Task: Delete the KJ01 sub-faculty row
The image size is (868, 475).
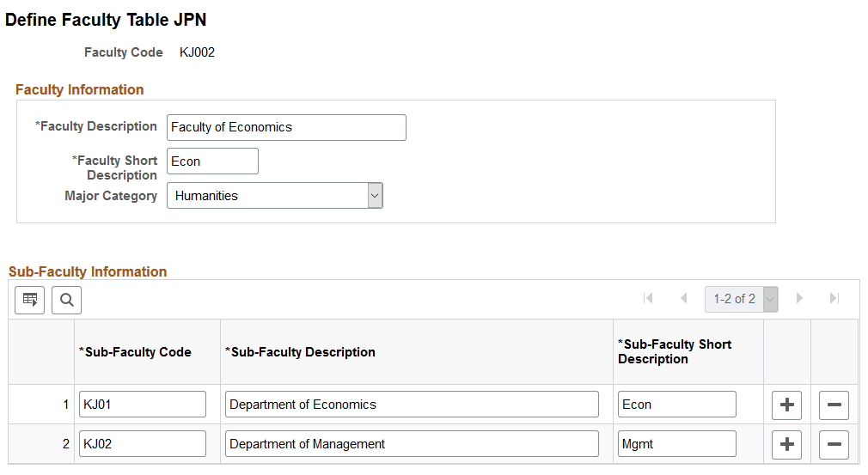Action: 834,405
